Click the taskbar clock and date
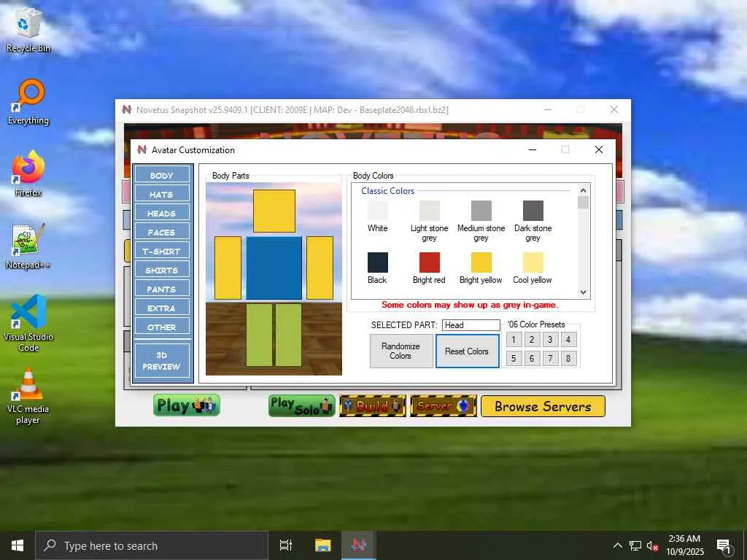This screenshot has width=747, height=560. pos(684,545)
